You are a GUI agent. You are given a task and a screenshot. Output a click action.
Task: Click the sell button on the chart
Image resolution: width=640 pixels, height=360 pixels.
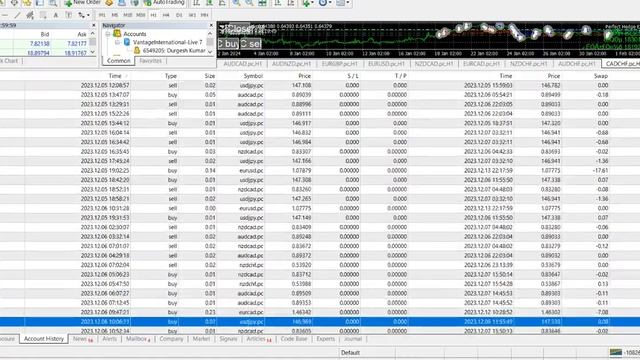[x=250, y=44]
